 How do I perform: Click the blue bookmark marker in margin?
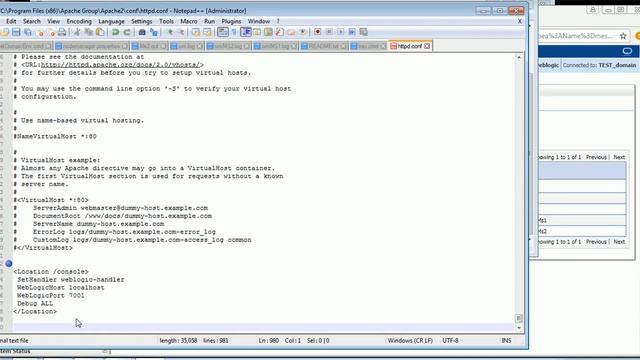point(9,264)
